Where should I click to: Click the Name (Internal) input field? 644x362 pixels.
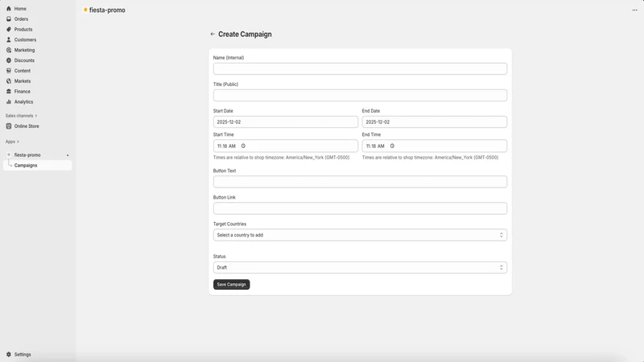pyautogui.click(x=360, y=68)
